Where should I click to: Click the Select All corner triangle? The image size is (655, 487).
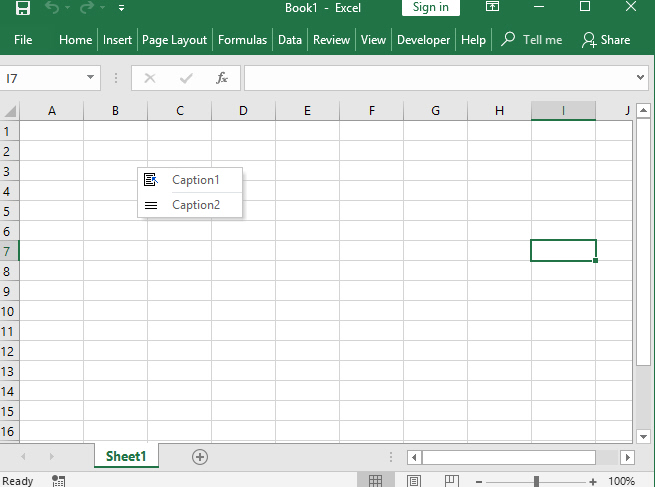(x=10, y=111)
